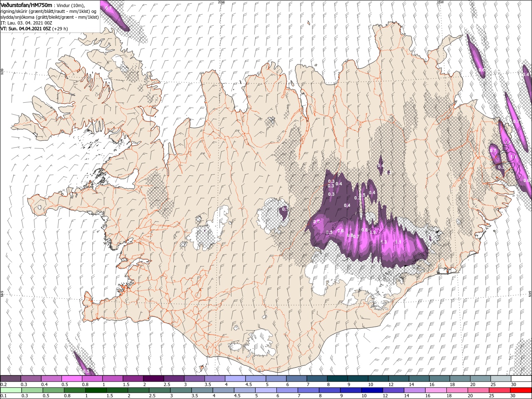Select the upper scale swatch between 0.2 and 0.3

10,379
